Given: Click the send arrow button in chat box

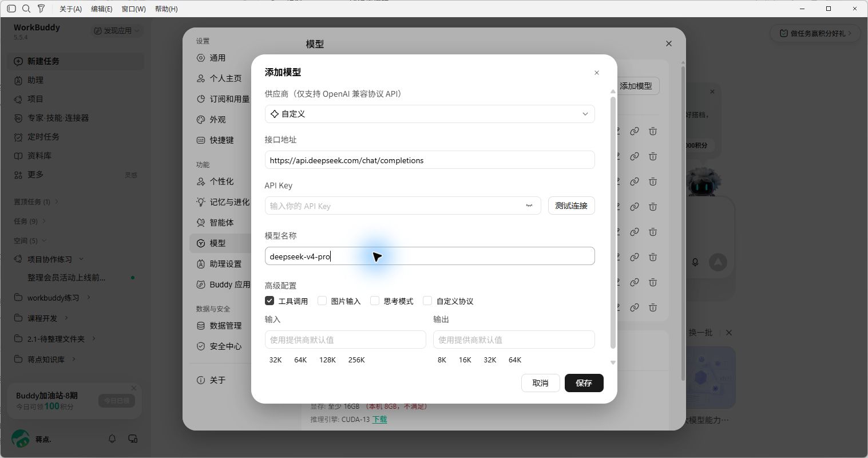Looking at the screenshot, I should pos(718,262).
